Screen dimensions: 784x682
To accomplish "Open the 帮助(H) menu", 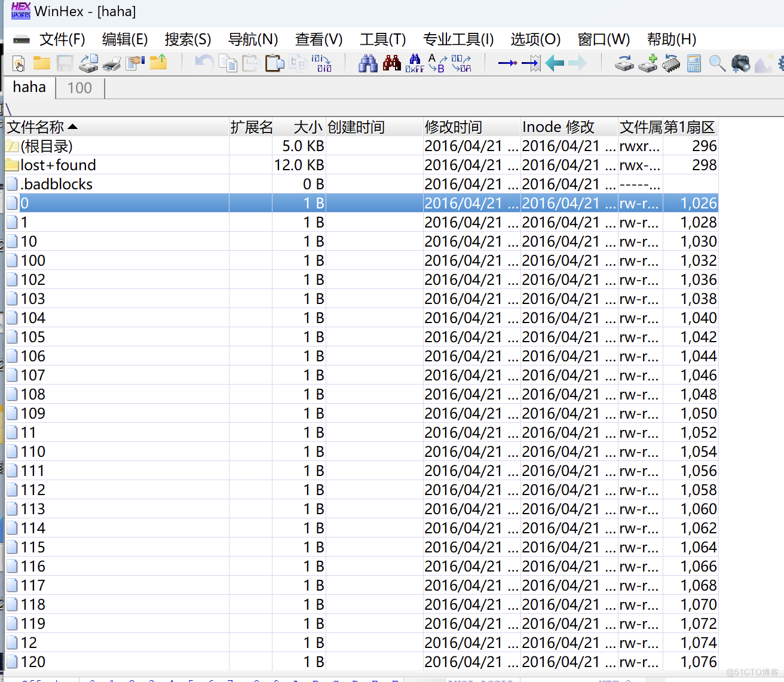I will (x=672, y=39).
